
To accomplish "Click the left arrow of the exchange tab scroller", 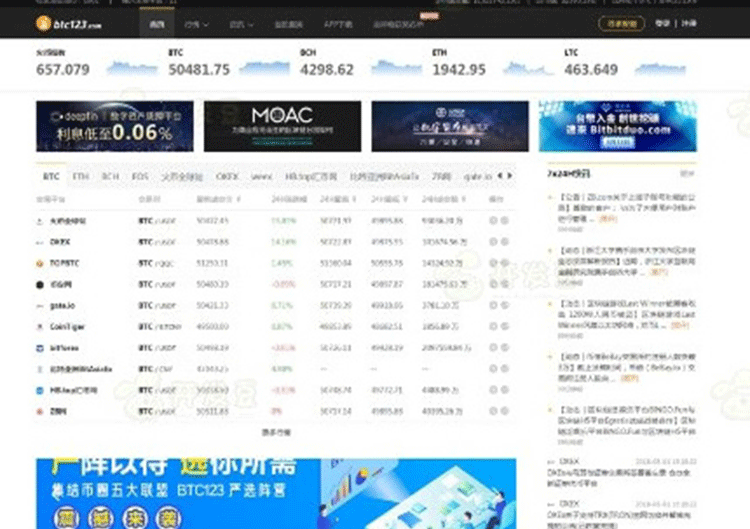I will [500, 176].
